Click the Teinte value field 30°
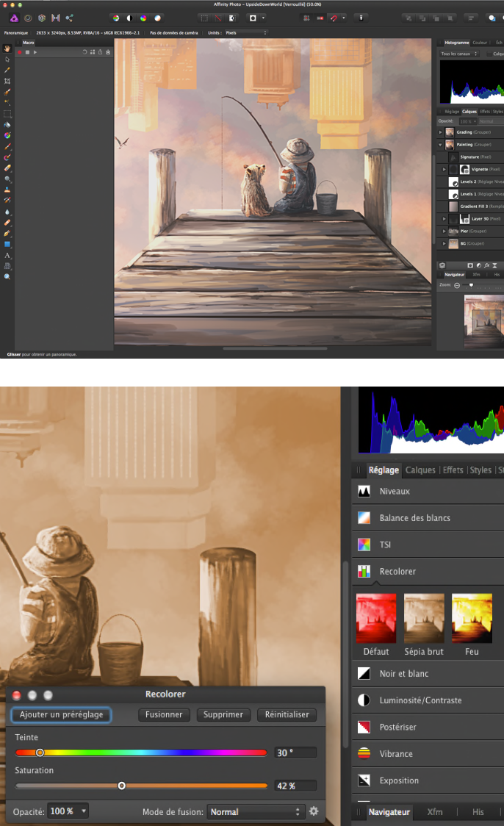The image size is (504, 826). tap(295, 753)
